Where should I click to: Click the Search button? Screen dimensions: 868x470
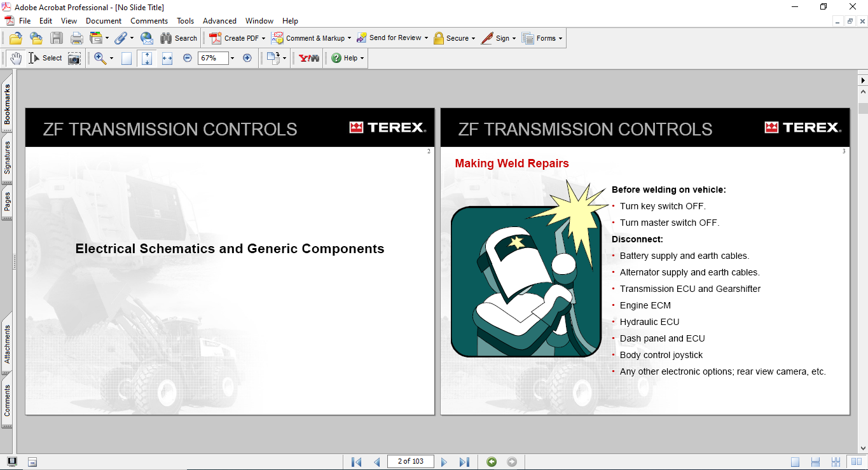coord(179,38)
